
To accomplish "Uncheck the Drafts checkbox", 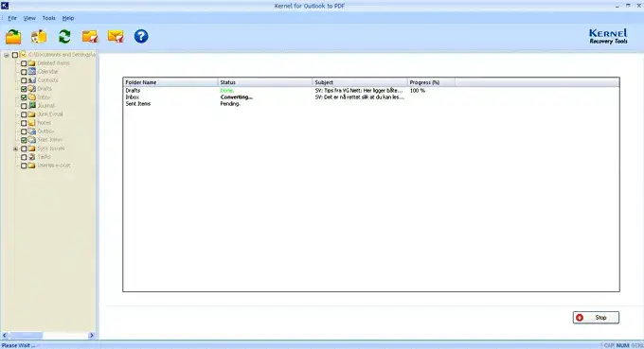I will coord(24,89).
